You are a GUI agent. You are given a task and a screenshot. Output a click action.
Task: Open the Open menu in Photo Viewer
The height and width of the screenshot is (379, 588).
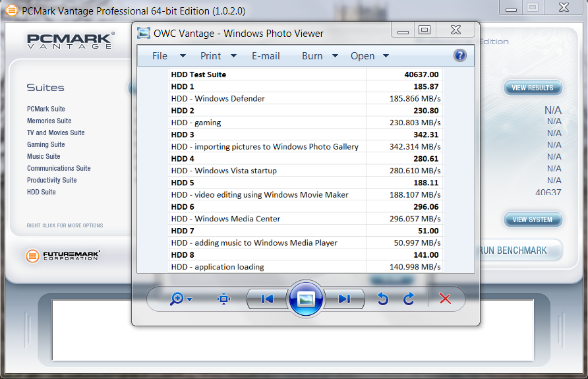pyautogui.click(x=363, y=56)
